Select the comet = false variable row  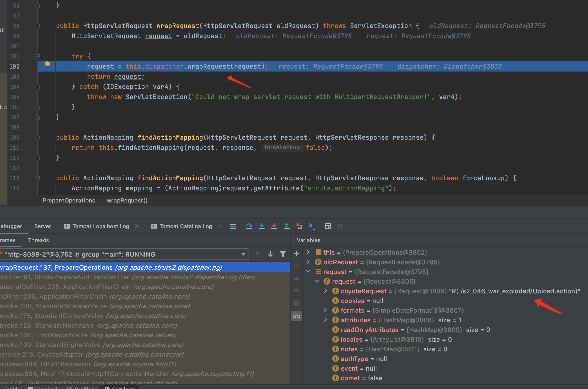tap(445, 378)
